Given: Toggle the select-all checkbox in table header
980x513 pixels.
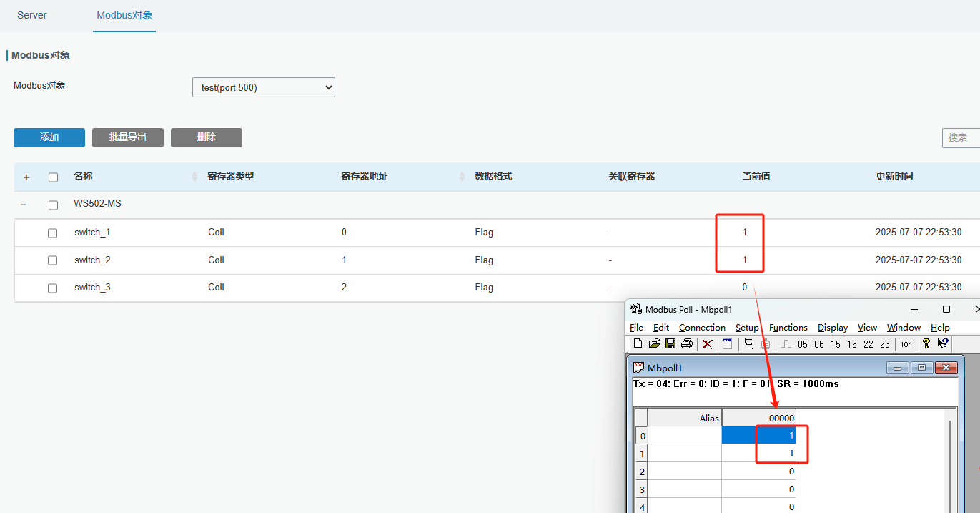Looking at the screenshot, I should pos(52,177).
